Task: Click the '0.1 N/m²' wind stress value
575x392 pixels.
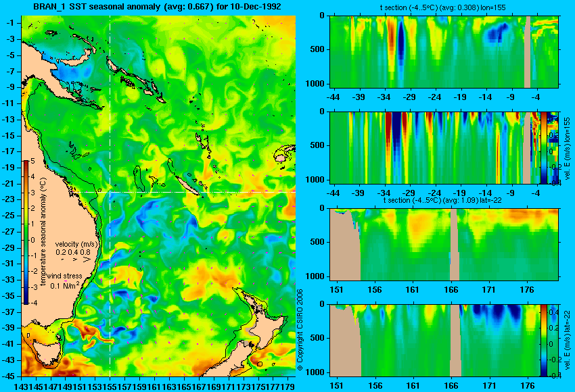Action: click(x=65, y=285)
